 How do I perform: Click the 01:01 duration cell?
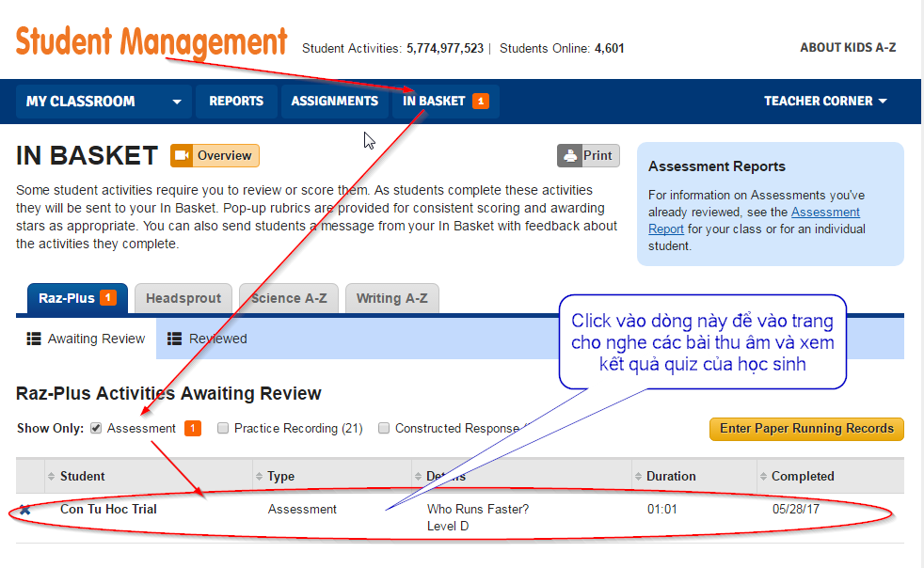pyautogui.click(x=661, y=509)
